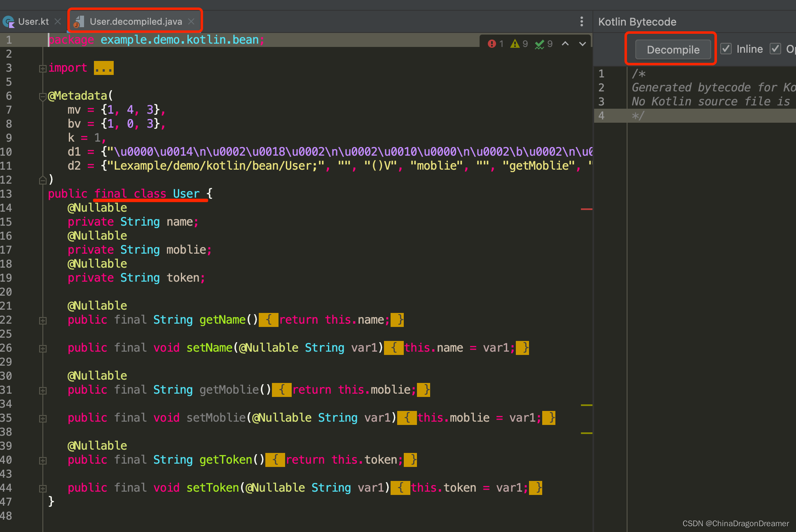The width and height of the screenshot is (796, 532).
Task: Toggle the checkbox right of Inline
Action: (775, 49)
